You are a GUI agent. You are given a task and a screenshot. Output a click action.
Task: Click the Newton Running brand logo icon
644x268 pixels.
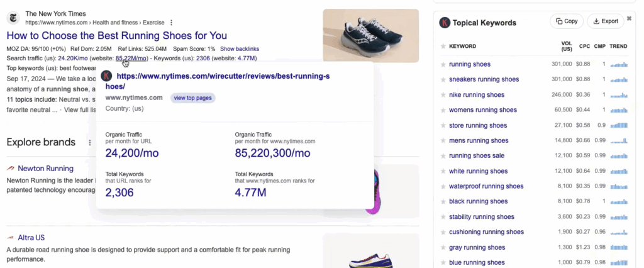pyautogui.click(x=10, y=169)
